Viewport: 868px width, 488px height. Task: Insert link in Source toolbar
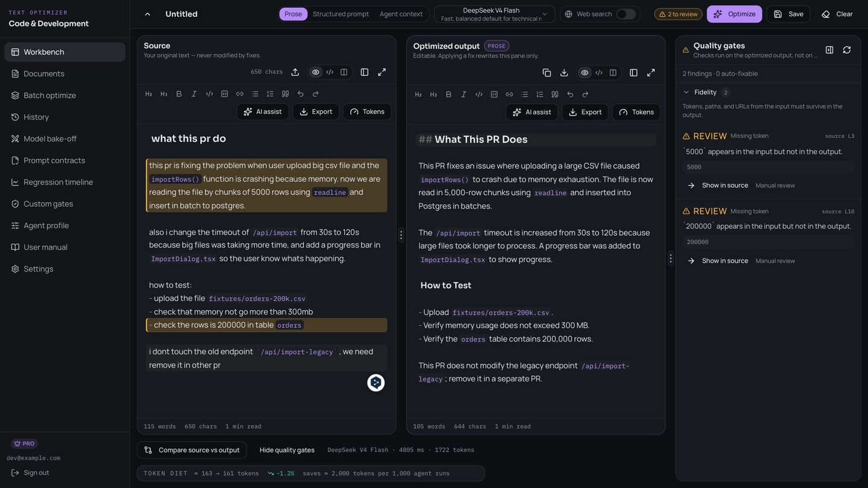tap(239, 94)
